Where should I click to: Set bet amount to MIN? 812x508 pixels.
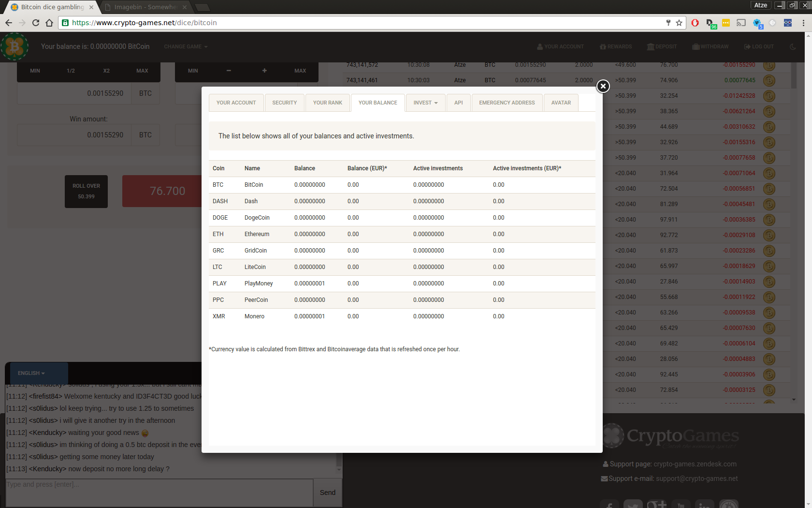point(35,71)
